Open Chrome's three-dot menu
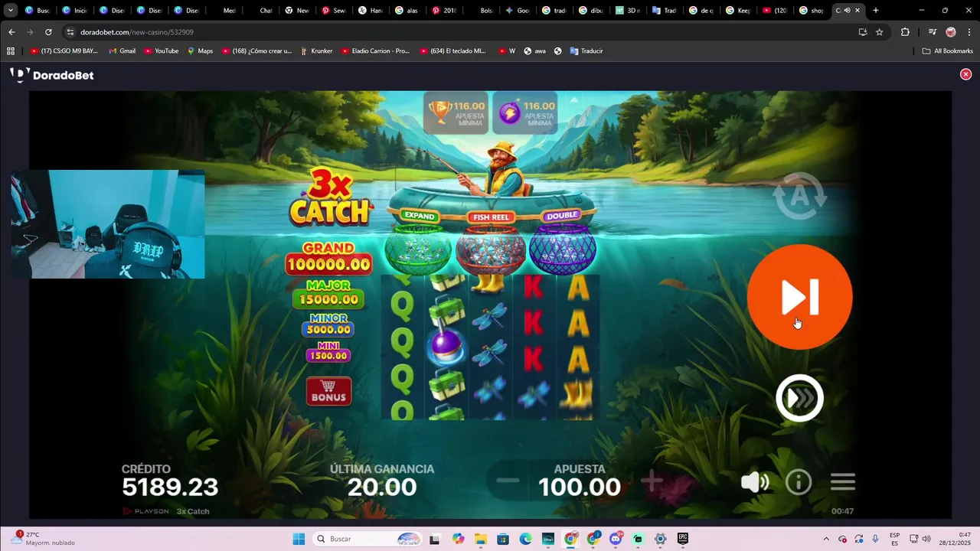 (969, 32)
